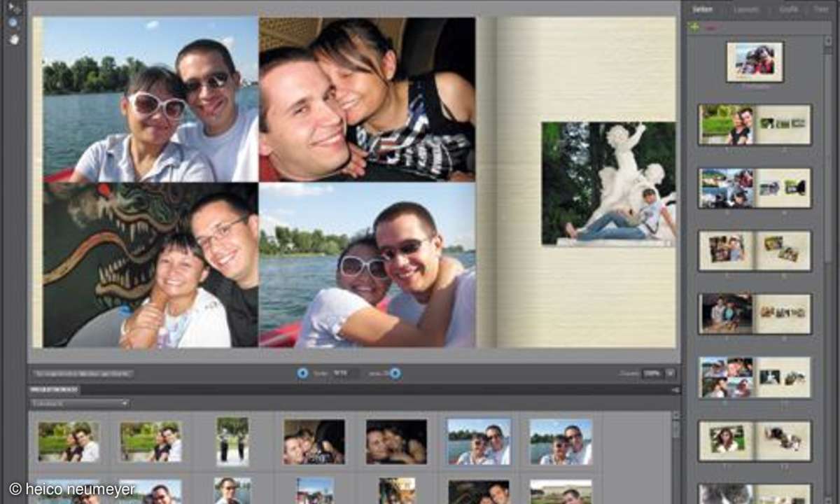This screenshot has height=504, width=840.
Task: Go to the next page with the right arrow
Action: pyautogui.click(x=395, y=373)
